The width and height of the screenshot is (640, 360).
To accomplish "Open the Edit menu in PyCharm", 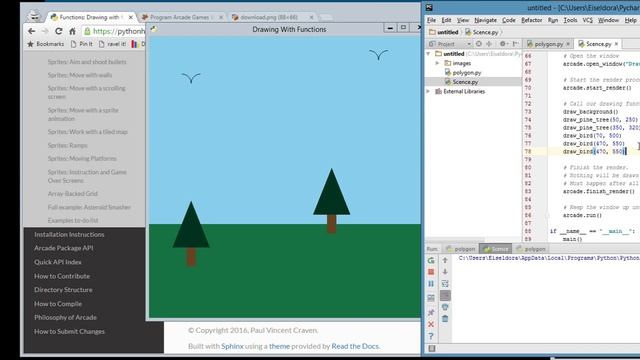I will (x=447, y=20).
